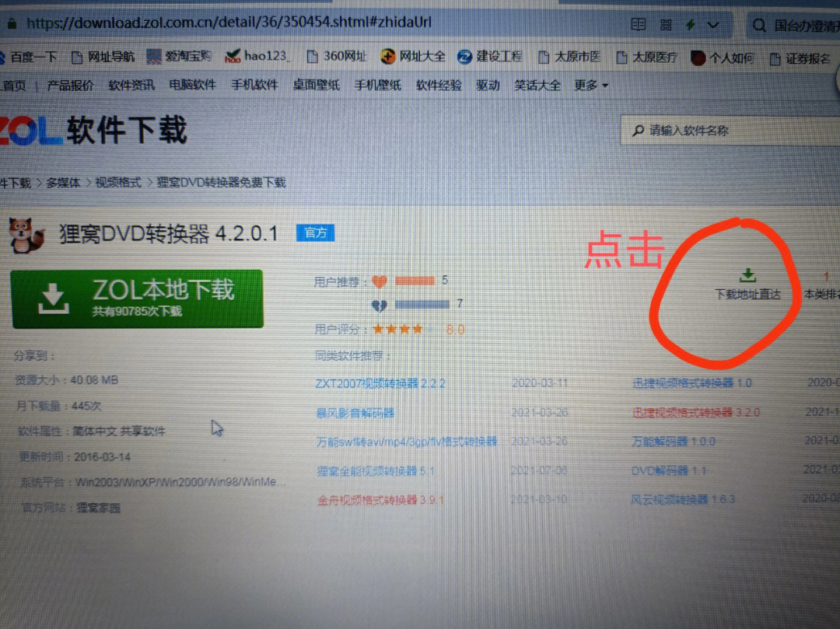Screen dimensions: 840x629
Task: Open the hao123 bookmark
Action: click(x=256, y=56)
